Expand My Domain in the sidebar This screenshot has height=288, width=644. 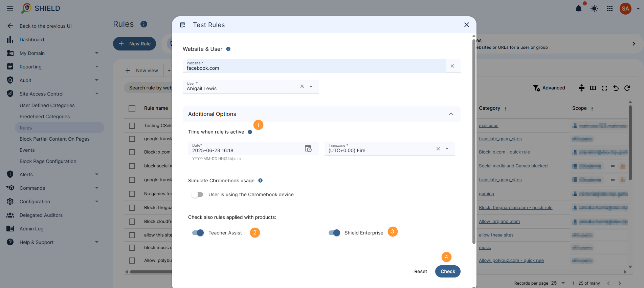coord(97,53)
